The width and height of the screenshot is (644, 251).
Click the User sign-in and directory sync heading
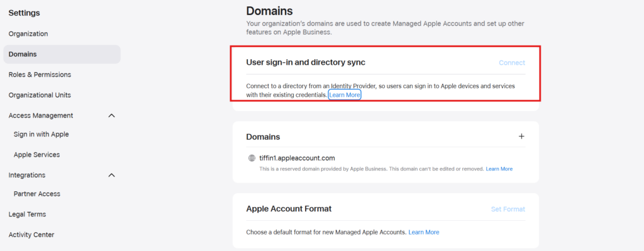click(306, 62)
